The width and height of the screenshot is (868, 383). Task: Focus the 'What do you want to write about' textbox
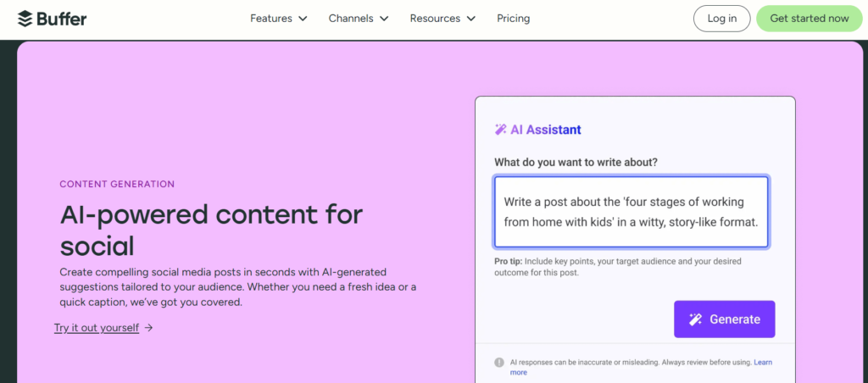pyautogui.click(x=631, y=212)
